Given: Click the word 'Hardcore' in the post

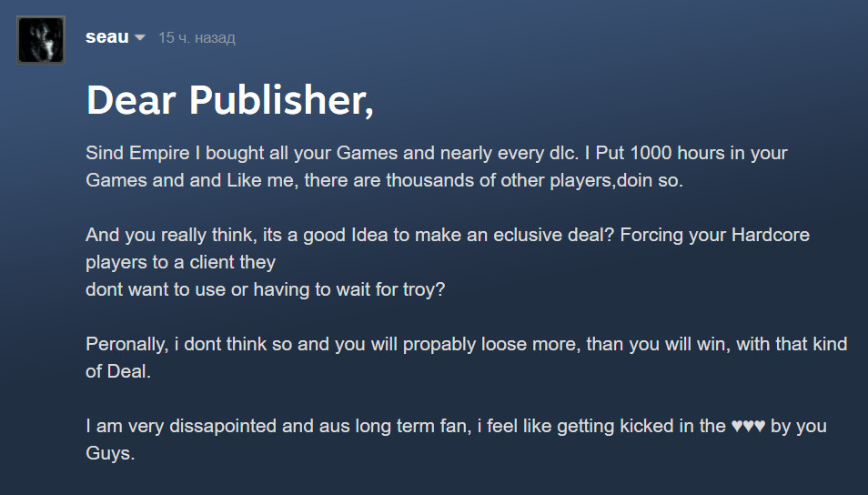Looking at the screenshot, I should click(x=770, y=235).
